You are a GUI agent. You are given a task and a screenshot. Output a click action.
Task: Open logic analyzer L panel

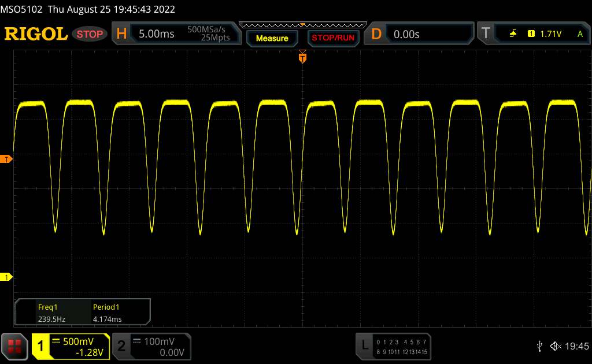[x=364, y=346]
